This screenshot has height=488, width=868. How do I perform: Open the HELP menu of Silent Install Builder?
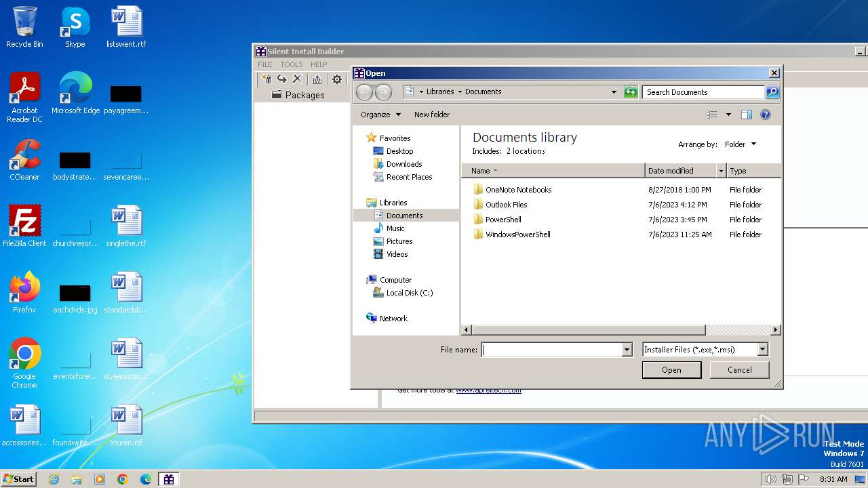pos(319,64)
